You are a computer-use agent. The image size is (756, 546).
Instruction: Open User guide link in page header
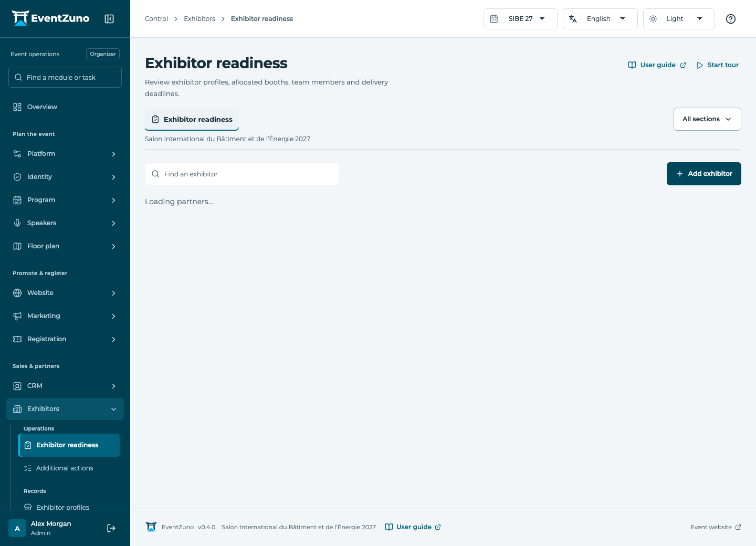657,65
